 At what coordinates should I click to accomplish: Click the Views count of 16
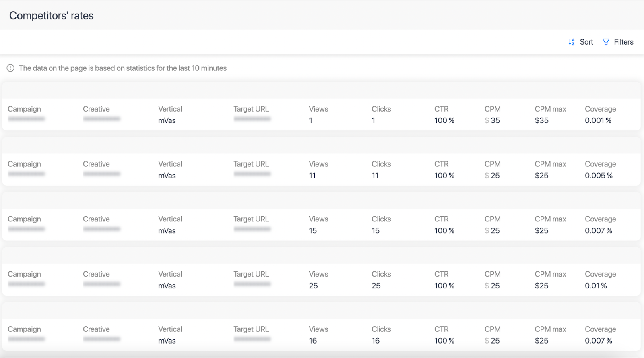click(x=313, y=341)
